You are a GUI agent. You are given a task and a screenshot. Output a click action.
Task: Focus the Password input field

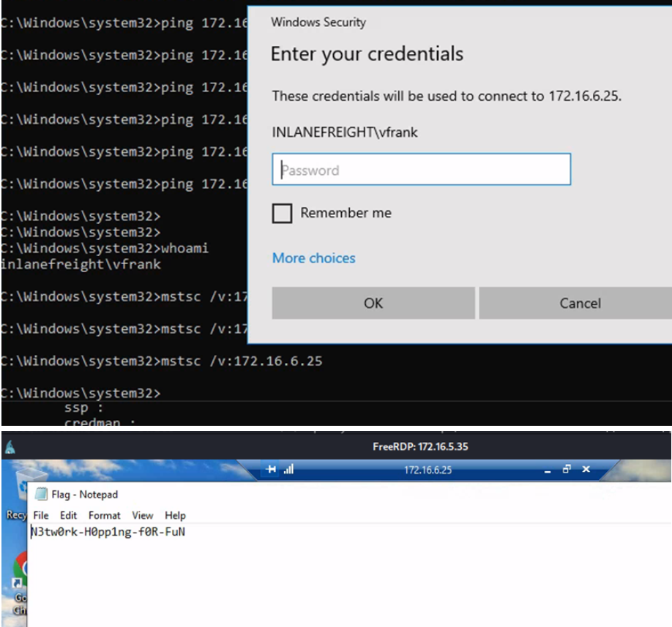pos(421,170)
